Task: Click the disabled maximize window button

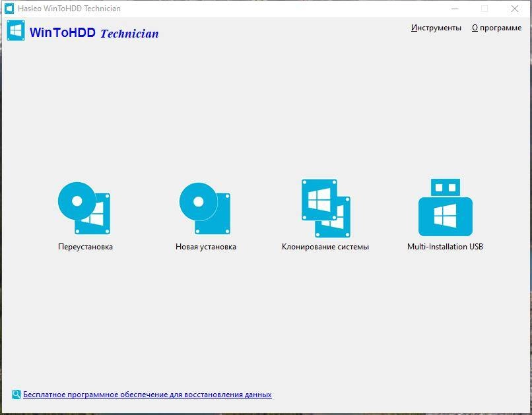Action: click(x=484, y=9)
